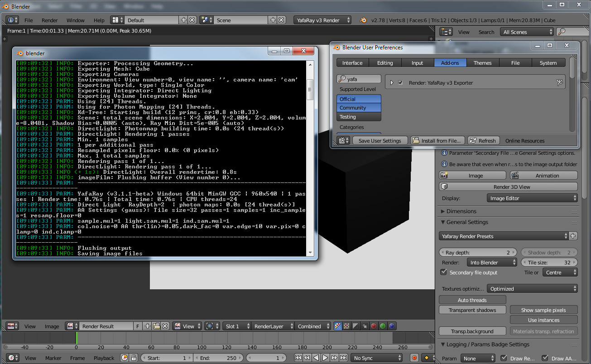Add a new scene with plus icon
The height and width of the screenshot is (364, 591).
coord(273,20)
